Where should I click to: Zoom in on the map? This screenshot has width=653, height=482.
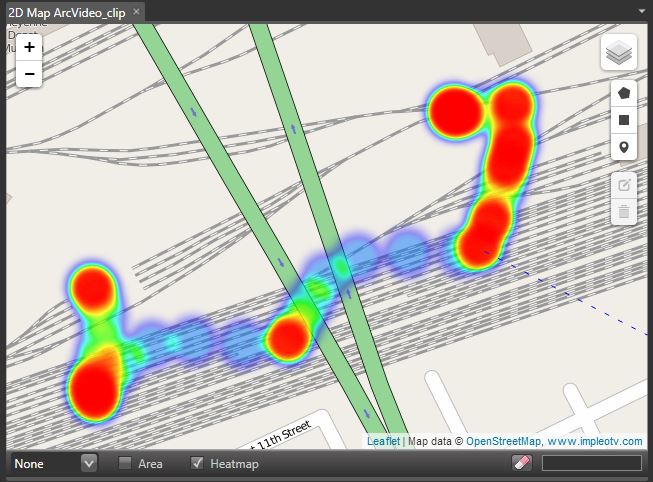coord(29,47)
